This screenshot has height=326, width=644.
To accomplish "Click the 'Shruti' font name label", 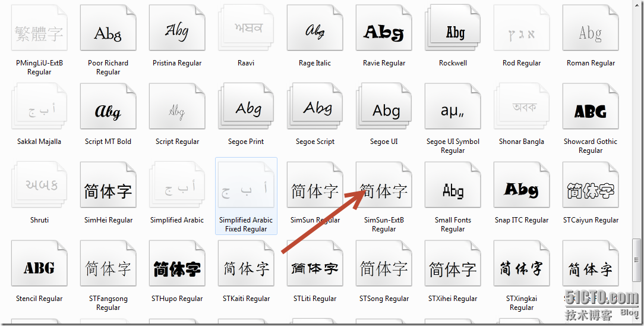I will (x=39, y=220).
